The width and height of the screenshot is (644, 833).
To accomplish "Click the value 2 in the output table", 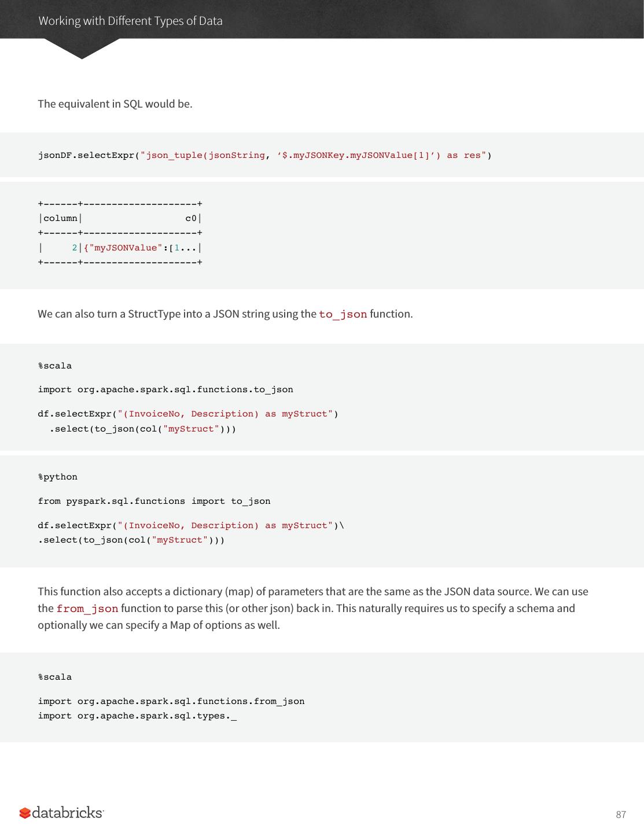I will coord(75,248).
